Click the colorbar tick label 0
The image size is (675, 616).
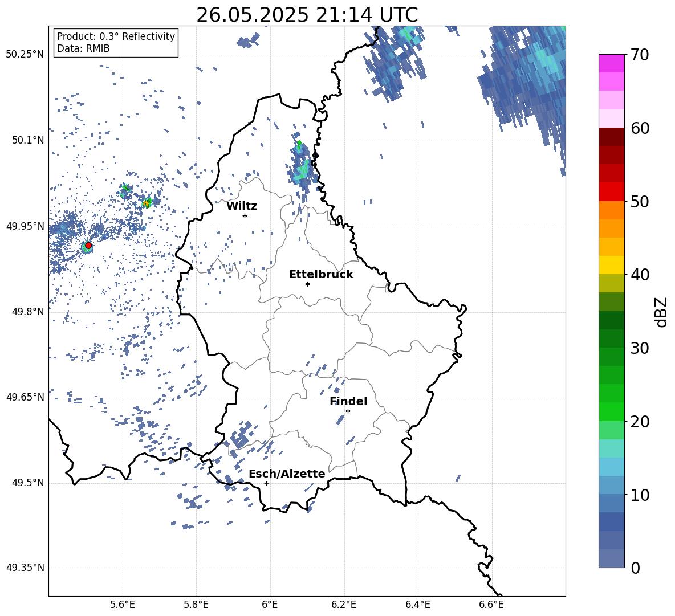(x=635, y=568)
